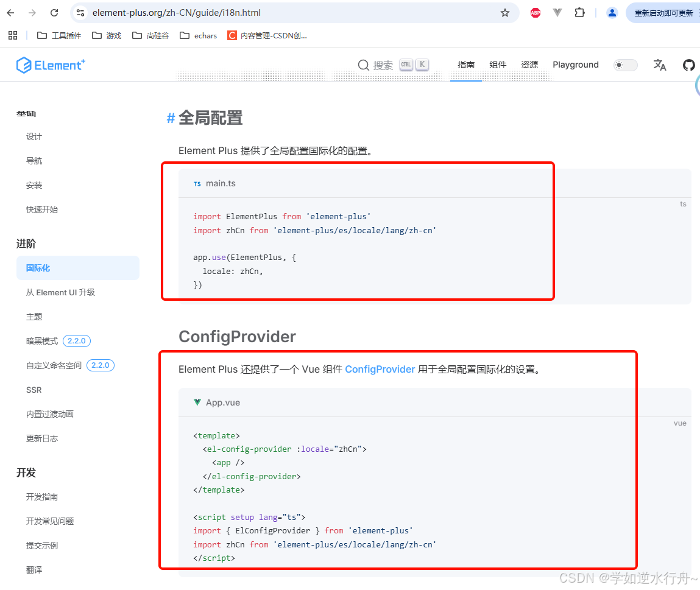This screenshot has height=590, width=700.
Task: Toggle the dark mode switch
Action: click(x=626, y=65)
